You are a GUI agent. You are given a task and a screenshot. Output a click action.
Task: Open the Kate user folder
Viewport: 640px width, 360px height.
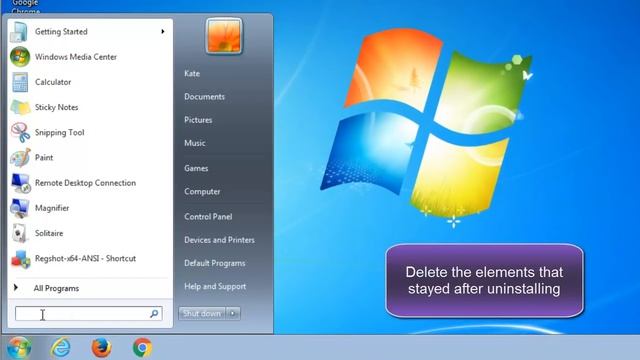[x=192, y=73]
